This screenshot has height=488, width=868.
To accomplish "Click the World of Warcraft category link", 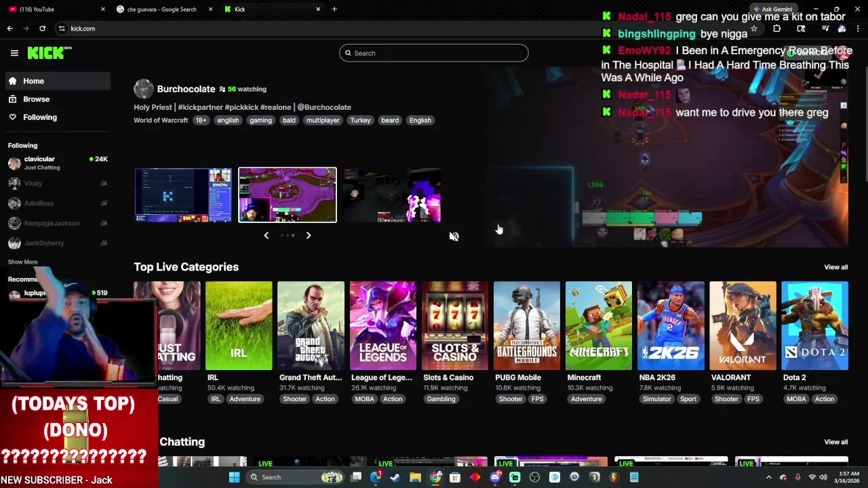I will 161,120.
